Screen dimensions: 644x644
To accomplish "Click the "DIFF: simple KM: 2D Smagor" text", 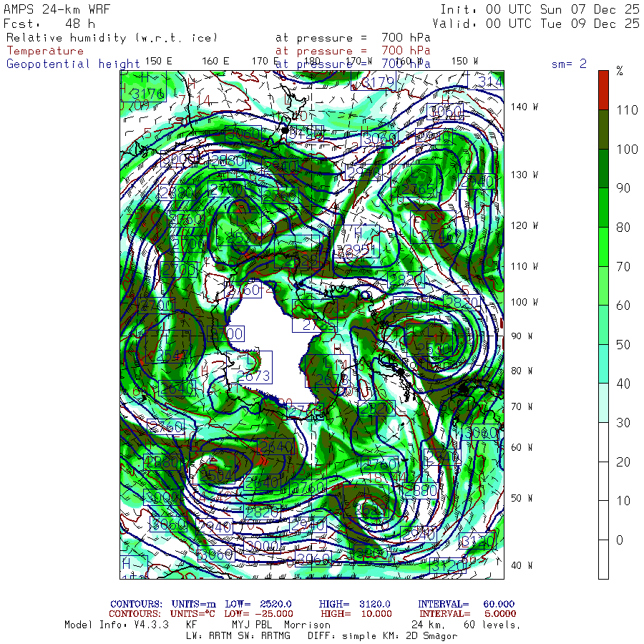I will (382, 636).
